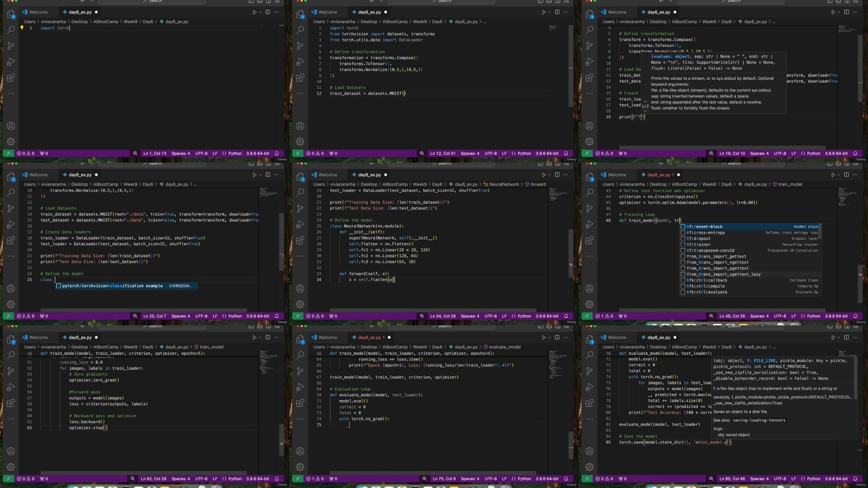868x488 pixels.
Task: Open Problems indicator in the Ln 75, Col 9 window
Action: coord(315,479)
